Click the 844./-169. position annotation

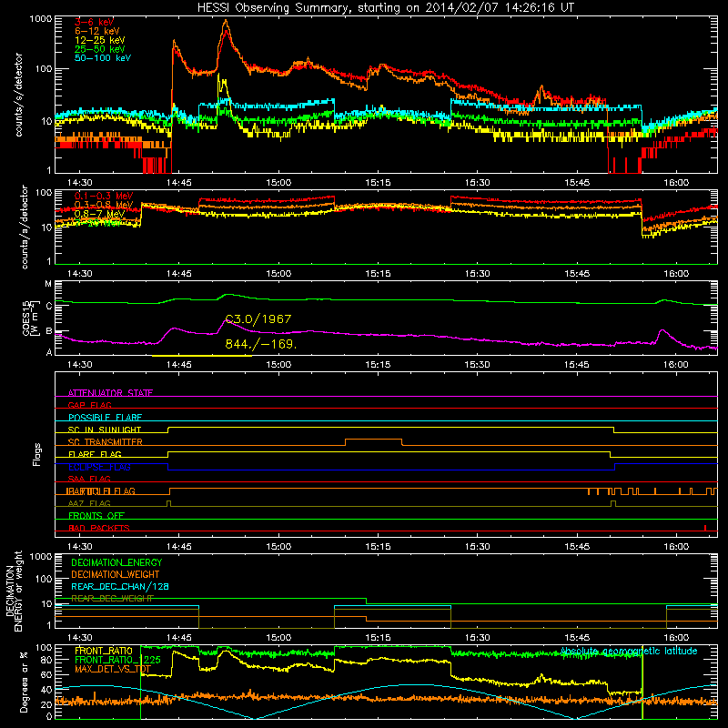(261, 344)
